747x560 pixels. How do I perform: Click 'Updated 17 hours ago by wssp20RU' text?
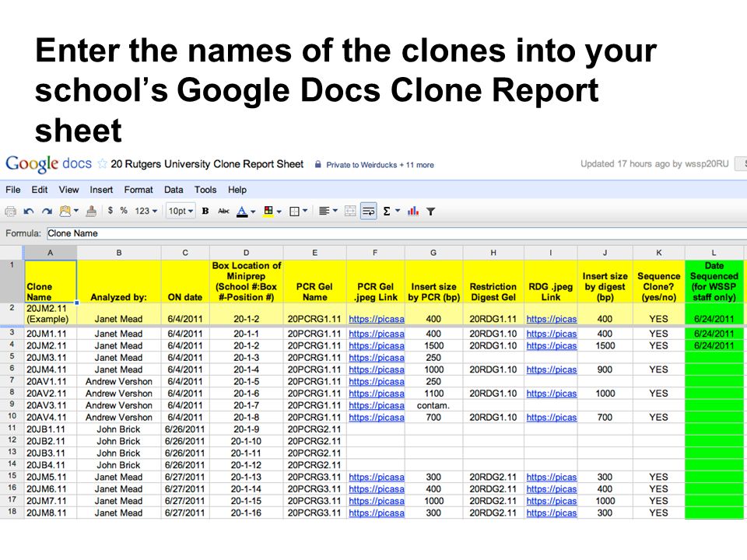pos(654,164)
